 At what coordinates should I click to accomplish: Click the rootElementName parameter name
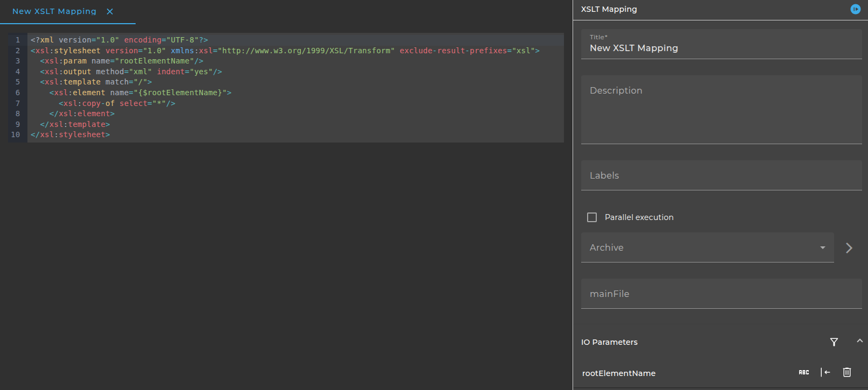pos(619,373)
